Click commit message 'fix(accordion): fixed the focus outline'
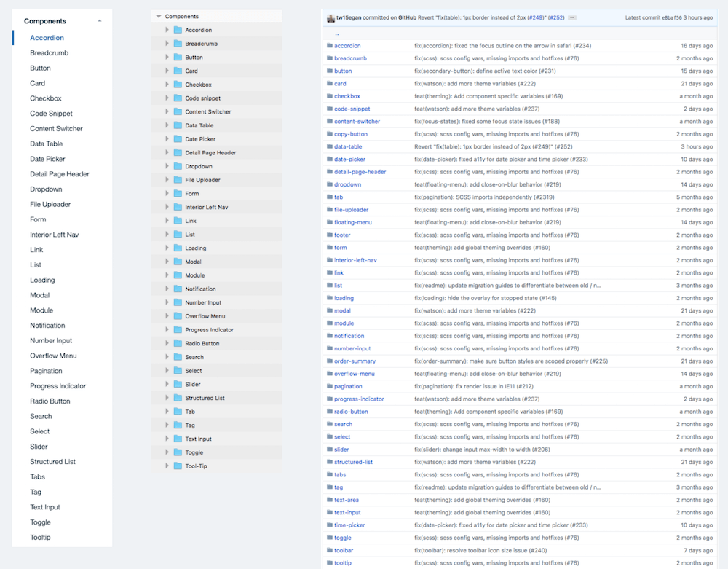Image resolution: width=728 pixels, height=569 pixels. click(503, 45)
